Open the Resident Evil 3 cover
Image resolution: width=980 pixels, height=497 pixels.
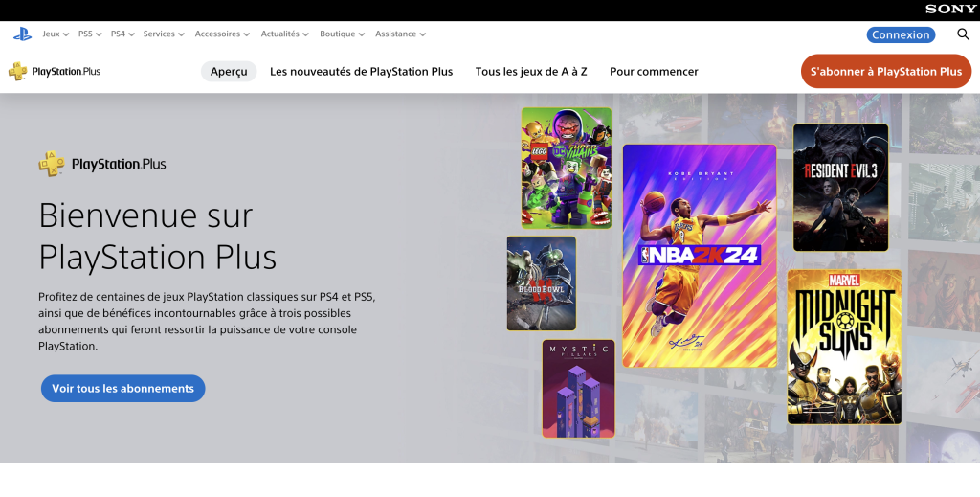840,188
